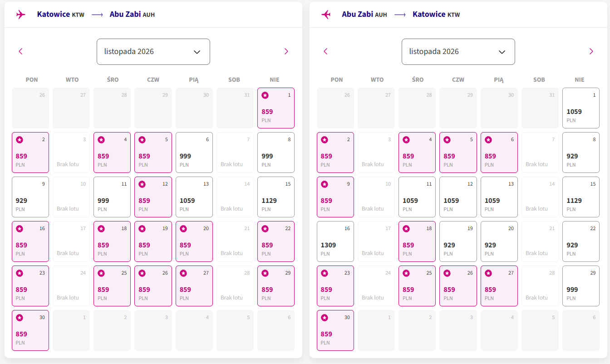
Task: Select return November 18 flight at 859 PLN
Action: point(417,241)
